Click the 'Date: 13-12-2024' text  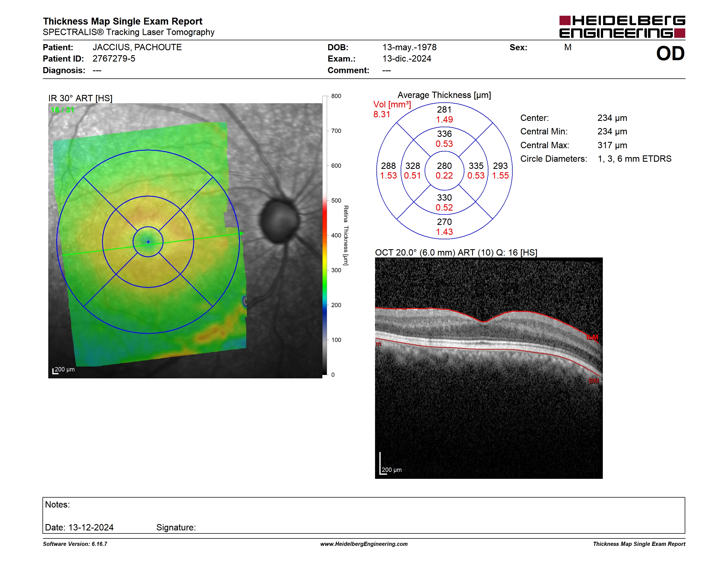coord(79,527)
